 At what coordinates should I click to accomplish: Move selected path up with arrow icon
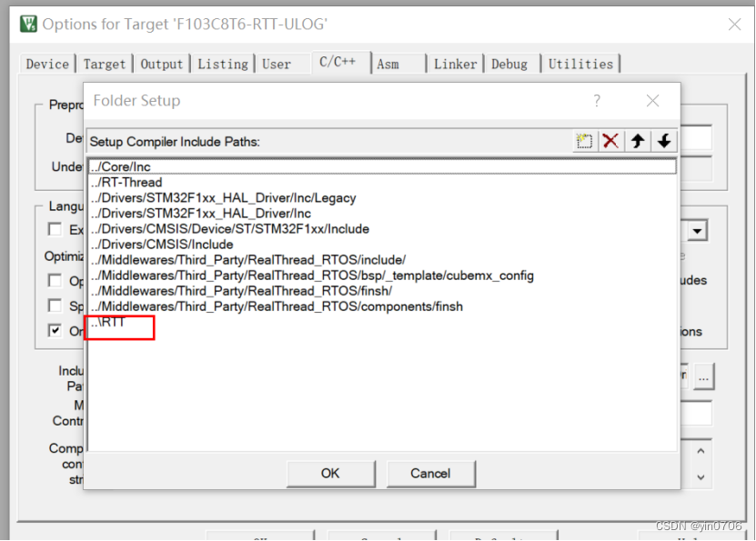(x=638, y=141)
